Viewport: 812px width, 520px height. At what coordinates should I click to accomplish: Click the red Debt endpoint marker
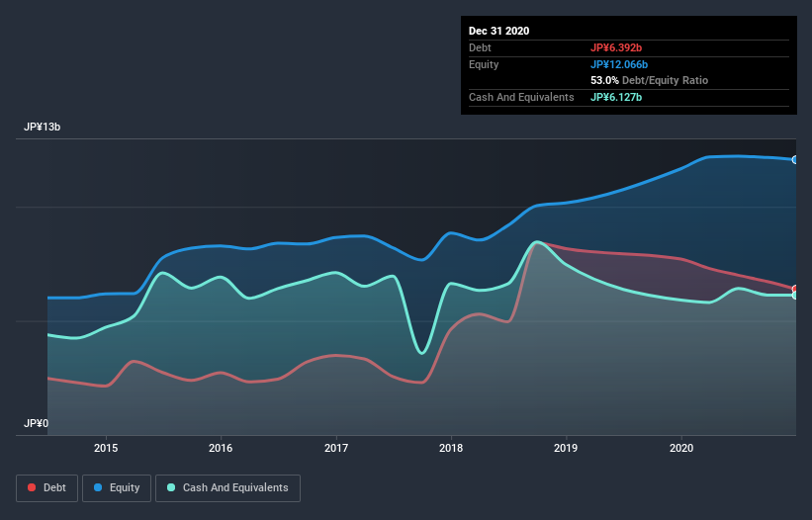[795, 289]
